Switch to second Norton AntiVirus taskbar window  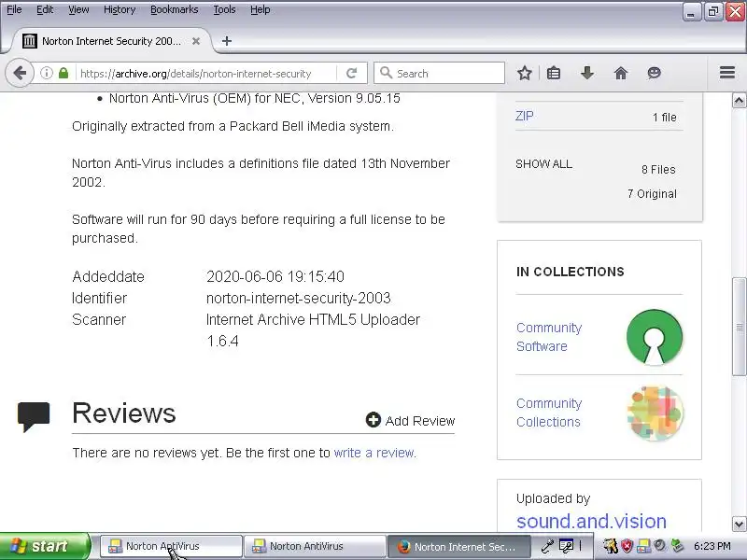pyautogui.click(x=315, y=546)
